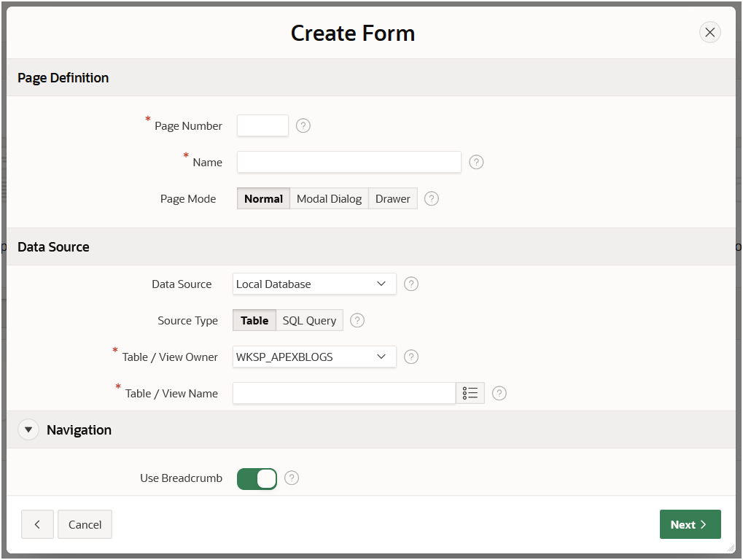Disable the Use Breadcrumb toggle
This screenshot has height=560, width=743.
257,478
